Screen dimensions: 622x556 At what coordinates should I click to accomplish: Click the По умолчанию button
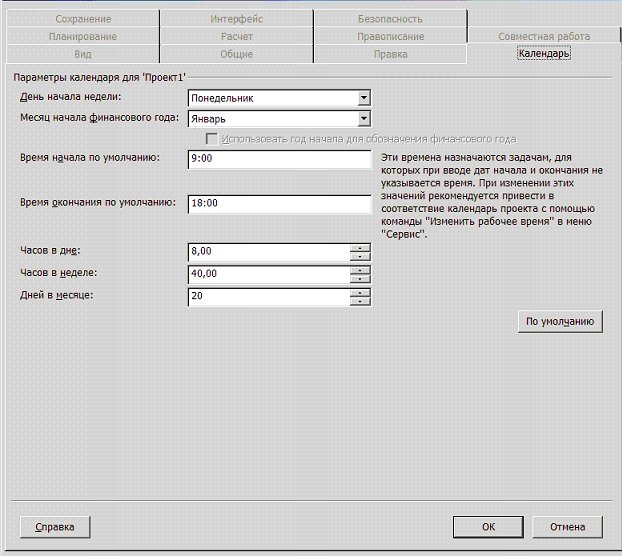pyautogui.click(x=560, y=321)
